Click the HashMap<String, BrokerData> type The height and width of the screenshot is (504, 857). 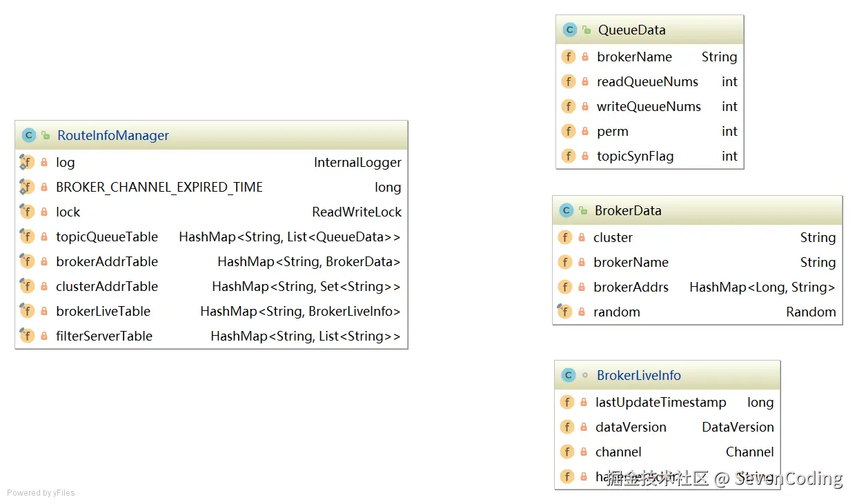click(x=309, y=261)
